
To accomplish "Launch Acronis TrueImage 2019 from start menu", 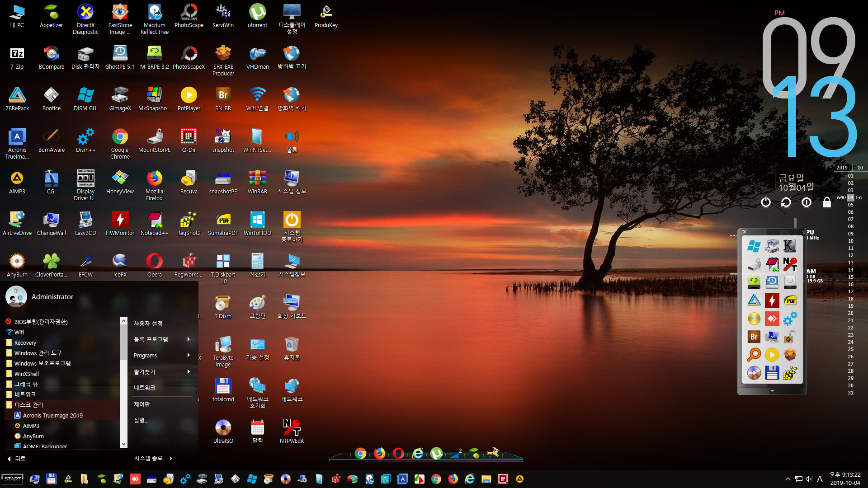I will point(62,415).
